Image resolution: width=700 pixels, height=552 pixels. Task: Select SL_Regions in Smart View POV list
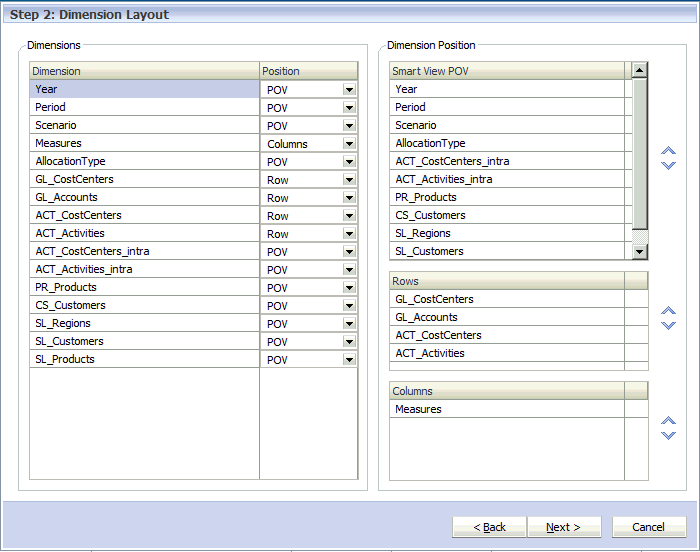[x=507, y=233]
